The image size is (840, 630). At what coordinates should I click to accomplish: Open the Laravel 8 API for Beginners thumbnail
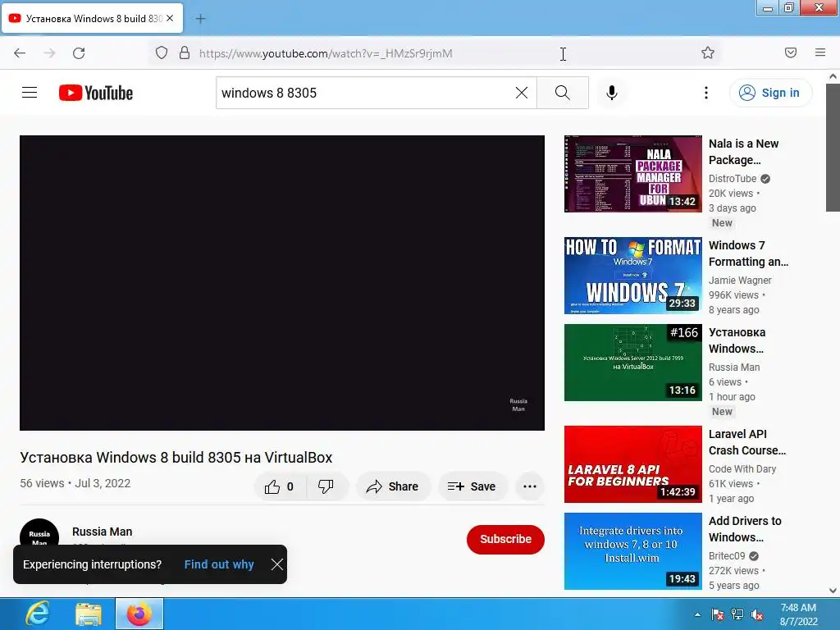pyautogui.click(x=632, y=464)
